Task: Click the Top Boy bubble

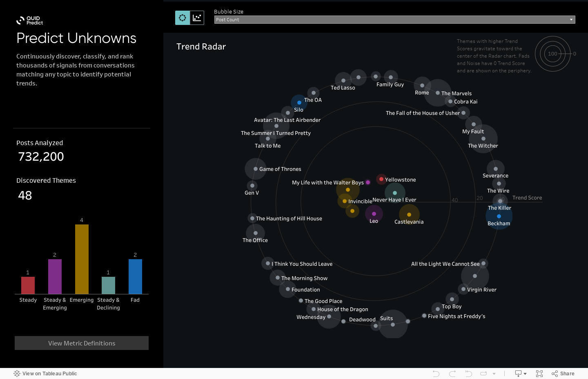Action: click(x=452, y=300)
